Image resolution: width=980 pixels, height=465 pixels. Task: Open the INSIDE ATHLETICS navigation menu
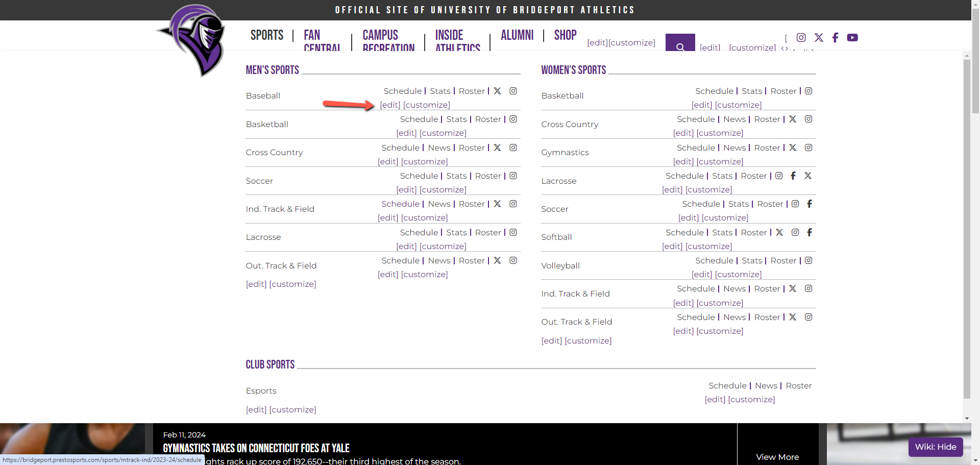[x=457, y=40]
